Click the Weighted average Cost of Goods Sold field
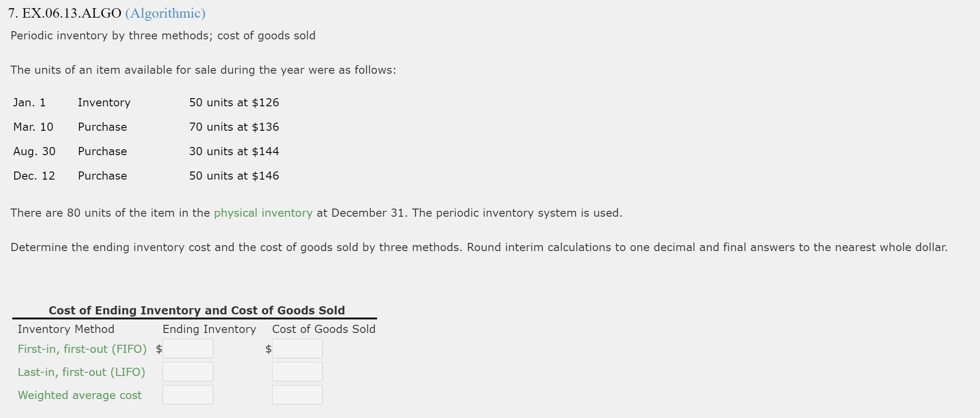The height and width of the screenshot is (418, 980). (297, 394)
